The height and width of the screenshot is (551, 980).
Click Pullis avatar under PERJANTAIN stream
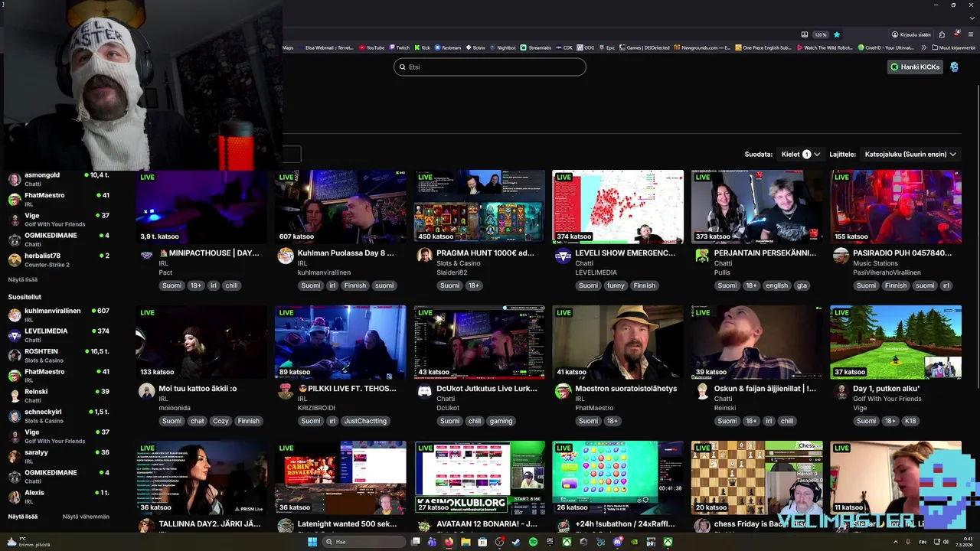(x=702, y=256)
